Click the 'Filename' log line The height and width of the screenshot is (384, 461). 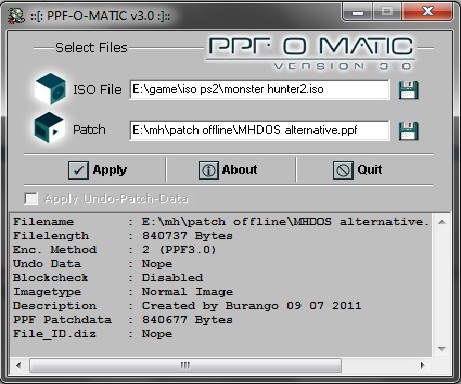tap(221, 222)
